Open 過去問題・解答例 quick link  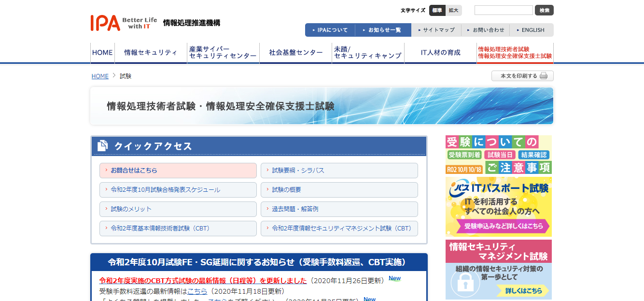[x=339, y=209]
